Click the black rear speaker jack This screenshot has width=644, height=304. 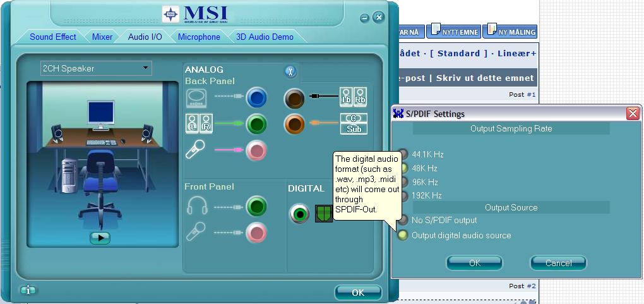[x=294, y=99]
